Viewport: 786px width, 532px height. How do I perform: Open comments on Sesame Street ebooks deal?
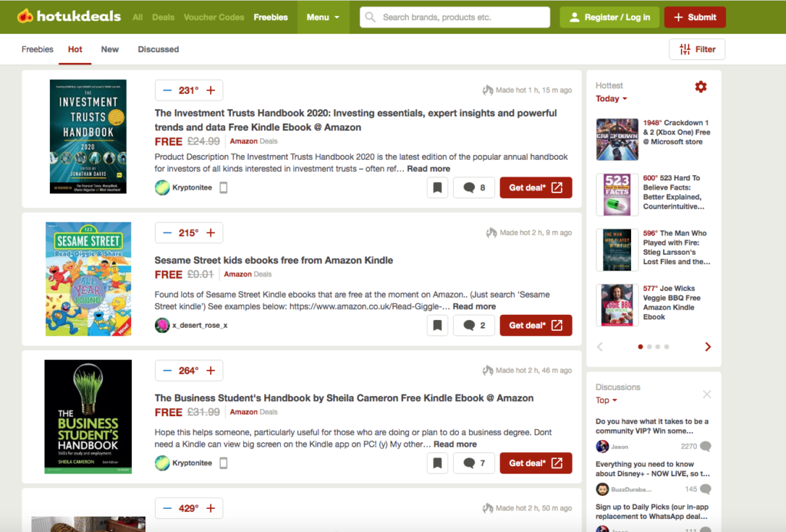pyautogui.click(x=474, y=325)
